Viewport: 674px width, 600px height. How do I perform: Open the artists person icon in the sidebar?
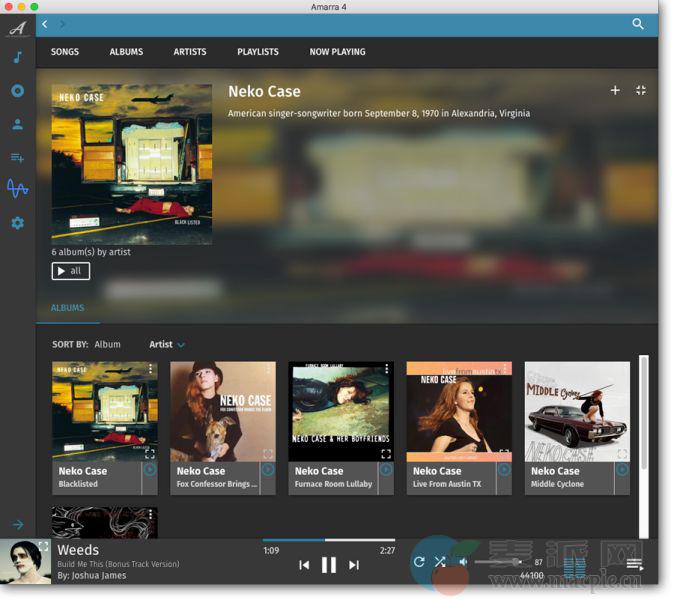coord(17,125)
